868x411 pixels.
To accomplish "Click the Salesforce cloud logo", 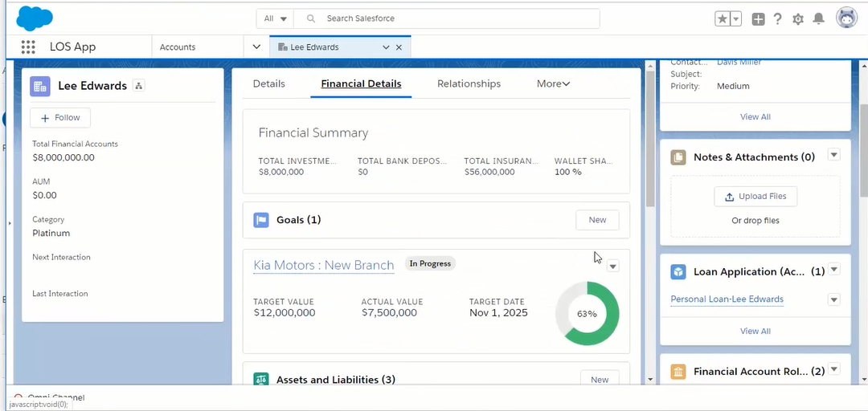I will click(35, 18).
